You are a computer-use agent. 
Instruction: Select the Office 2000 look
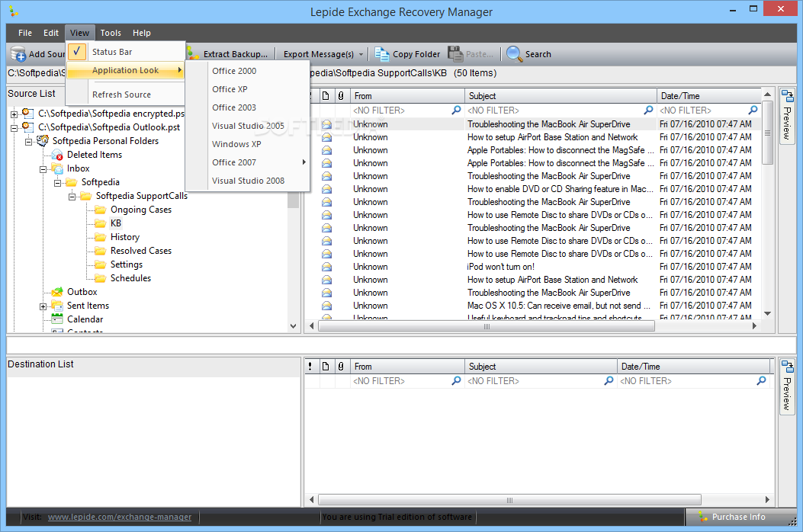pyautogui.click(x=235, y=71)
